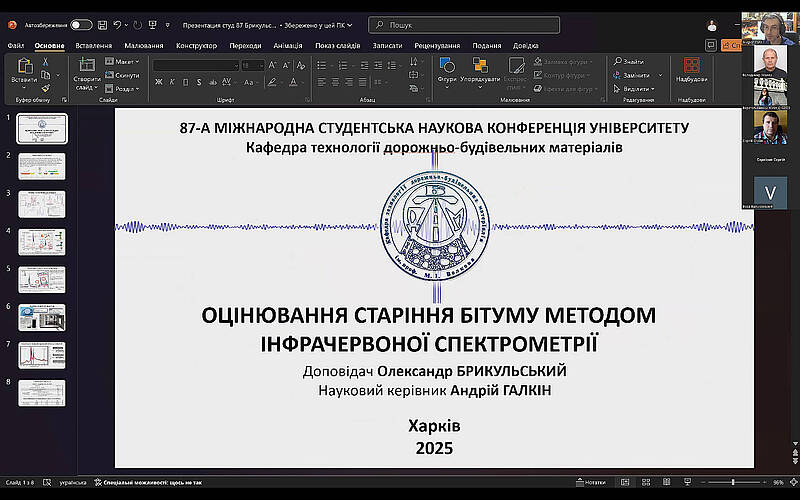Open the Показ слайдів tab

pyautogui.click(x=338, y=45)
